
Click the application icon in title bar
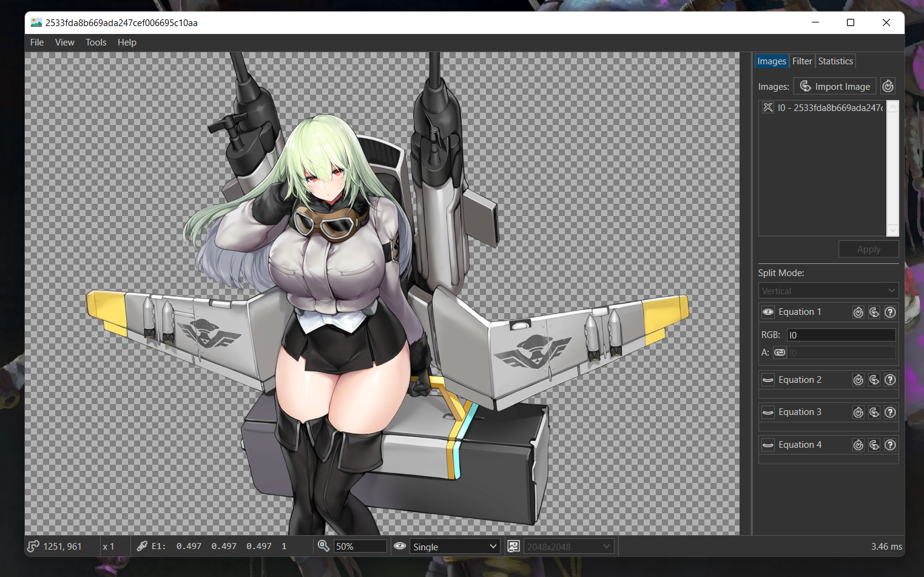pyautogui.click(x=36, y=22)
